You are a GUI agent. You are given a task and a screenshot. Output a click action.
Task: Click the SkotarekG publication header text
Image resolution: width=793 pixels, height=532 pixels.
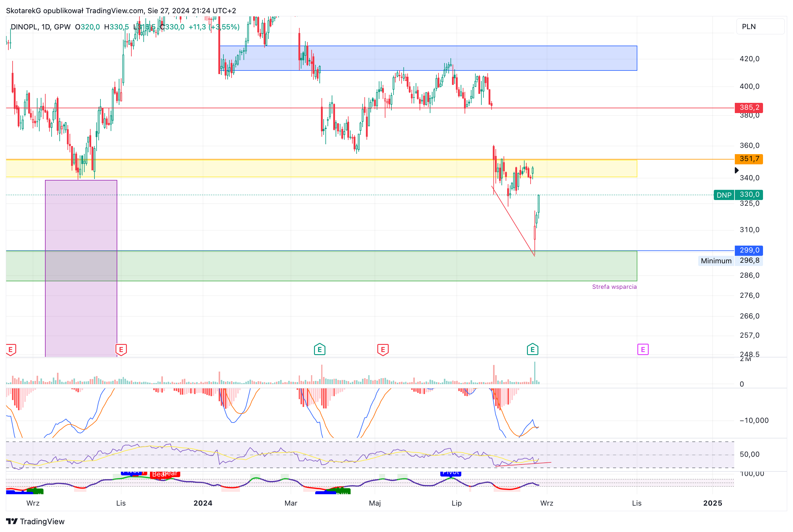click(121, 10)
